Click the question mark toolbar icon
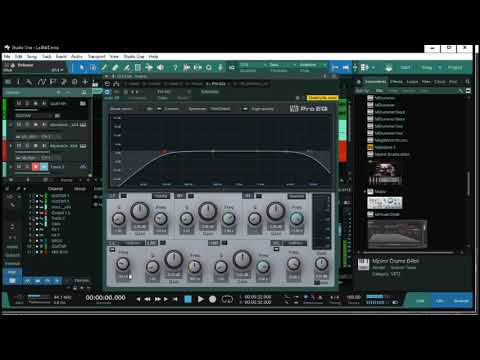The image size is (480, 360). pyautogui.click(x=175, y=68)
